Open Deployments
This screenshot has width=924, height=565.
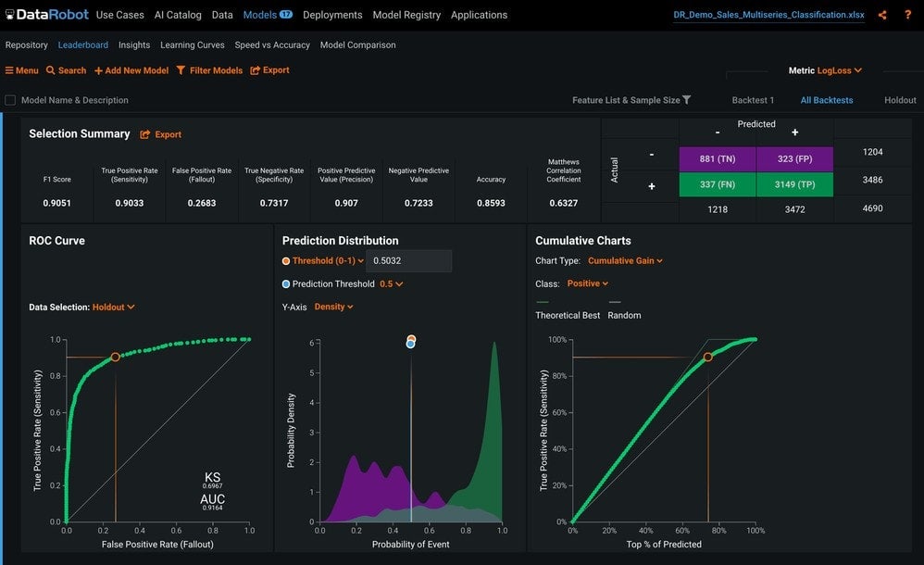(x=332, y=15)
